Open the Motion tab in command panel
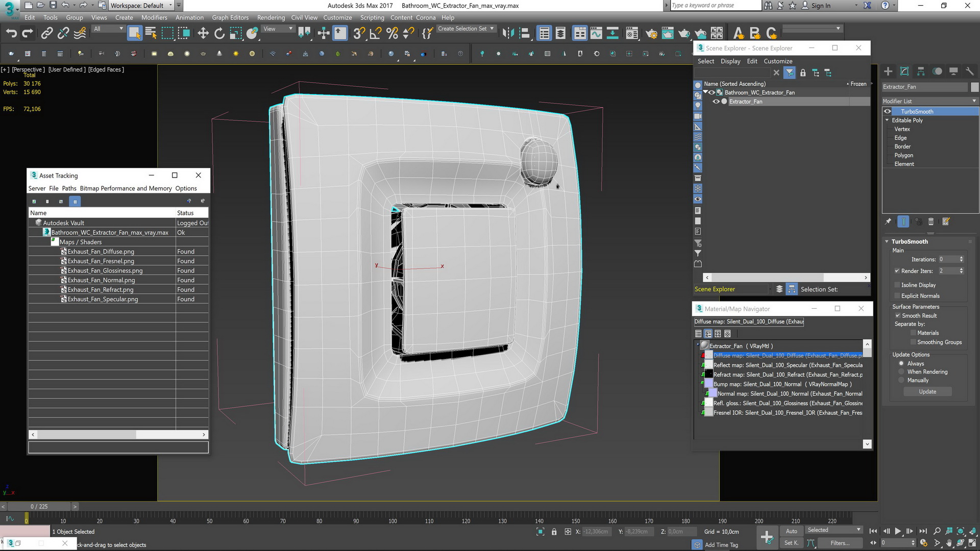Image resolution: width=980 pixels, height=551 pixels. click(x=937, y=71)
